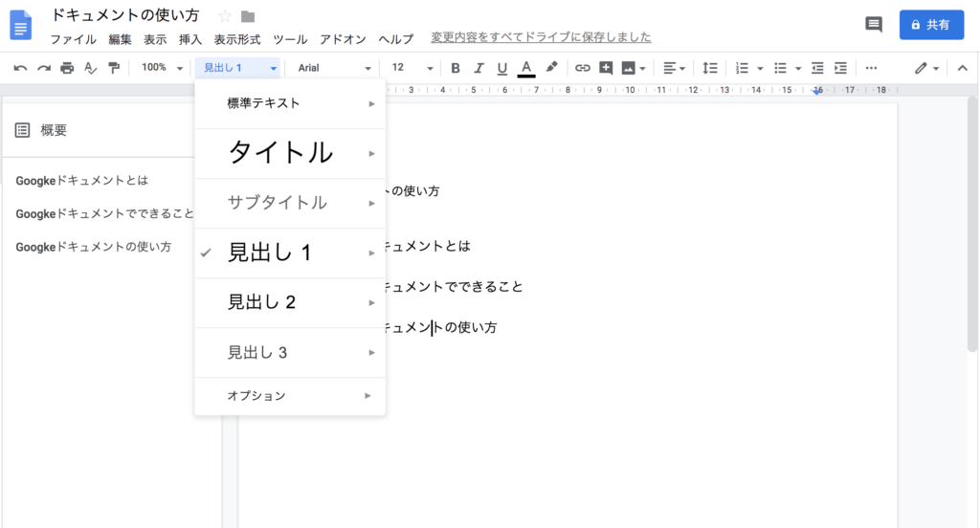The image size is (980, 528).
Task: Open the アドオン menu
Action: pyautogui.click(x=343, y=39)
